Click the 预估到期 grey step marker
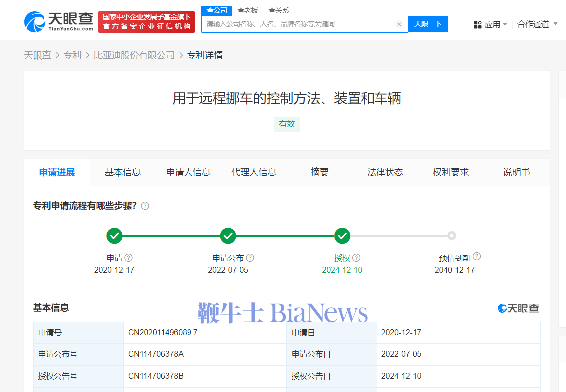The width and height of the screenshot is (566, 392). coord(452,236)
